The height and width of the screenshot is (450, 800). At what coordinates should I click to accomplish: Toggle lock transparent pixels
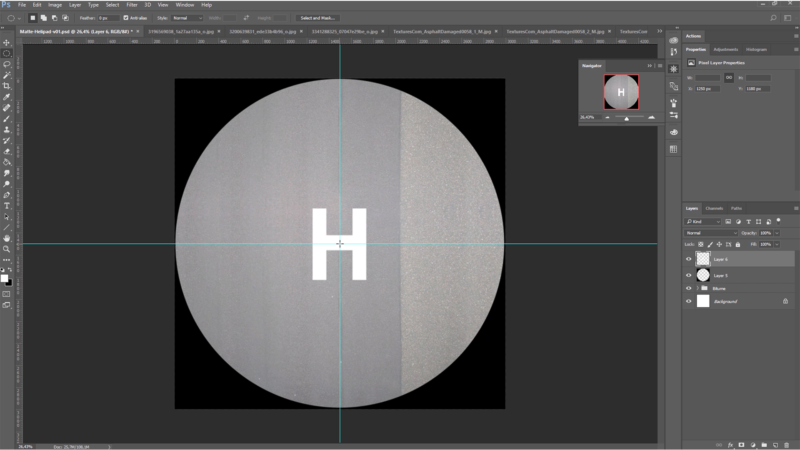click(x=701, y=244)
